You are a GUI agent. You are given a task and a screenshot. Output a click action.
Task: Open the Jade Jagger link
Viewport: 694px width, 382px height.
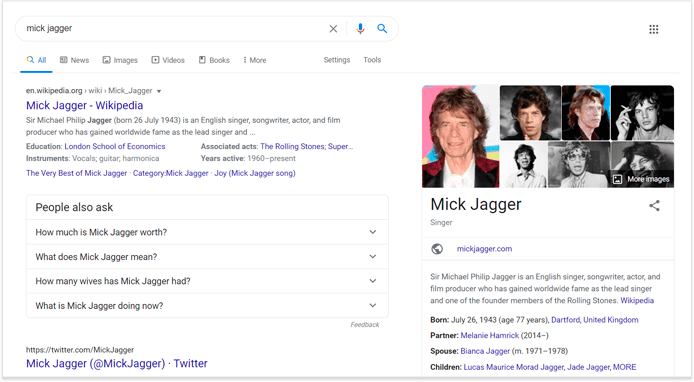click(x=588, y=367)
